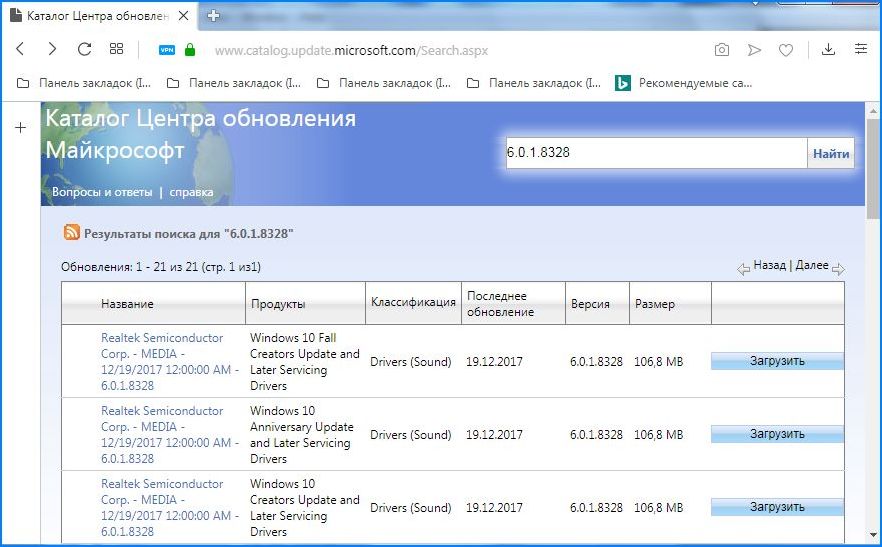Screen dimensions: 882x547
Task: Open the speed dial grid icon
Action: point(116,49)
